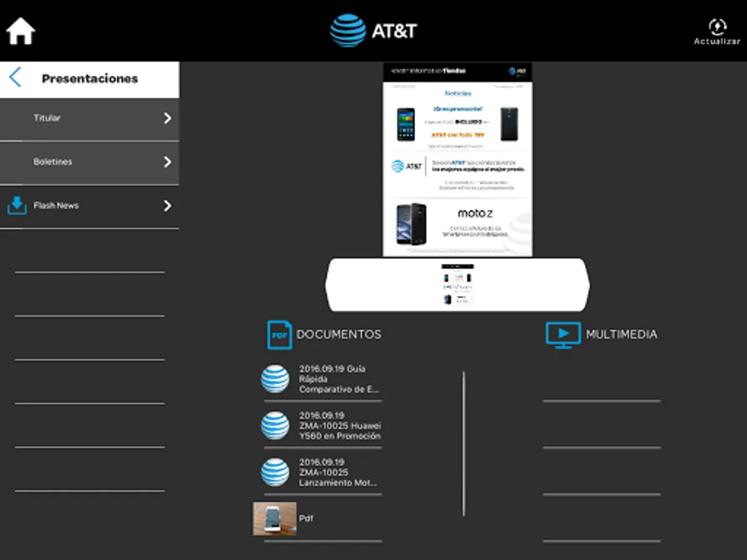The height and width of the screenshot is (560, 747).
Task: Tap the Actualizar refresh icon
Action: (x=717, y=27)
